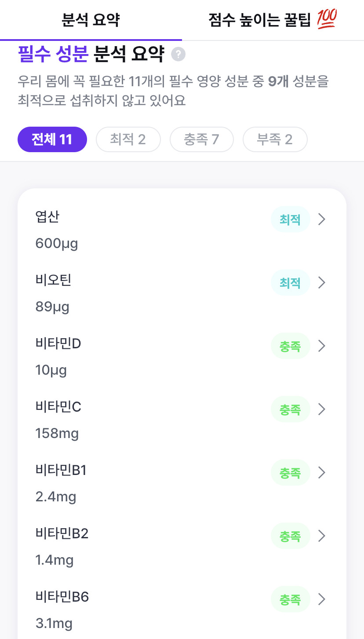Filter by 부족 2 chip

click(x=275, y=139)
